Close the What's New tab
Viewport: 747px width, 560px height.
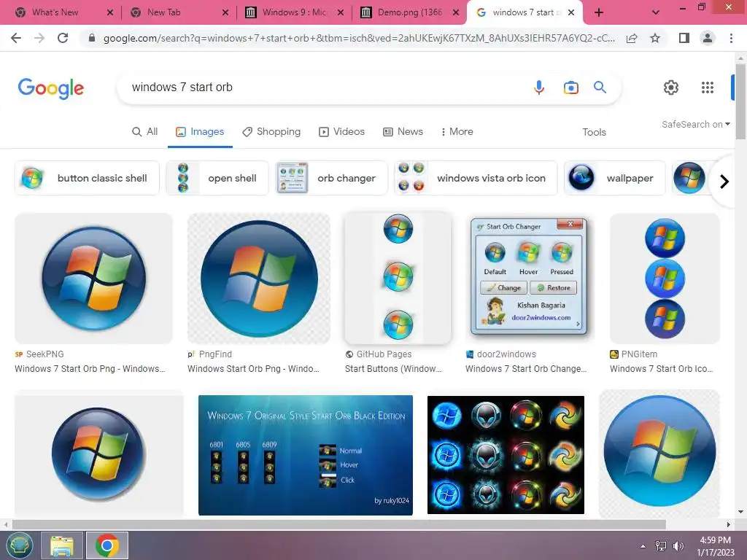[x=110, y=13]
